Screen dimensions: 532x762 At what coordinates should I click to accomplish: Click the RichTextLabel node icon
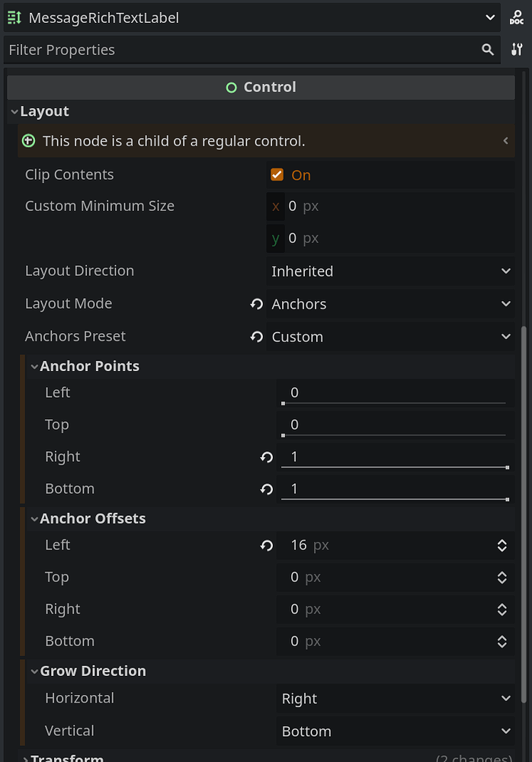(x=14, y=16)
